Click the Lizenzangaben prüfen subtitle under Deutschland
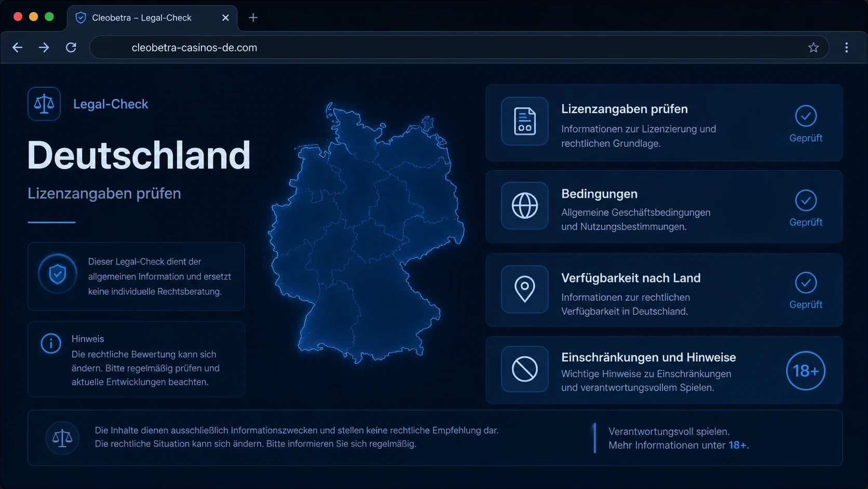Viewport: 868px width, 489px height. [104, 193]
